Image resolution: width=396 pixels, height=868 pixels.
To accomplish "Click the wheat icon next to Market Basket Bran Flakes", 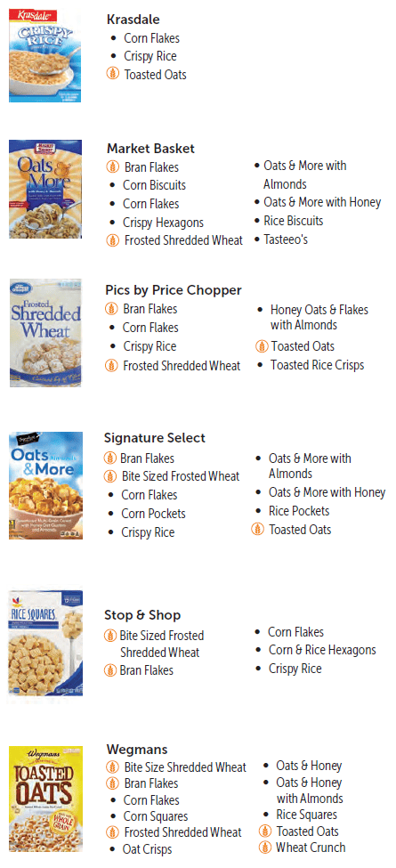I will 112,166.
